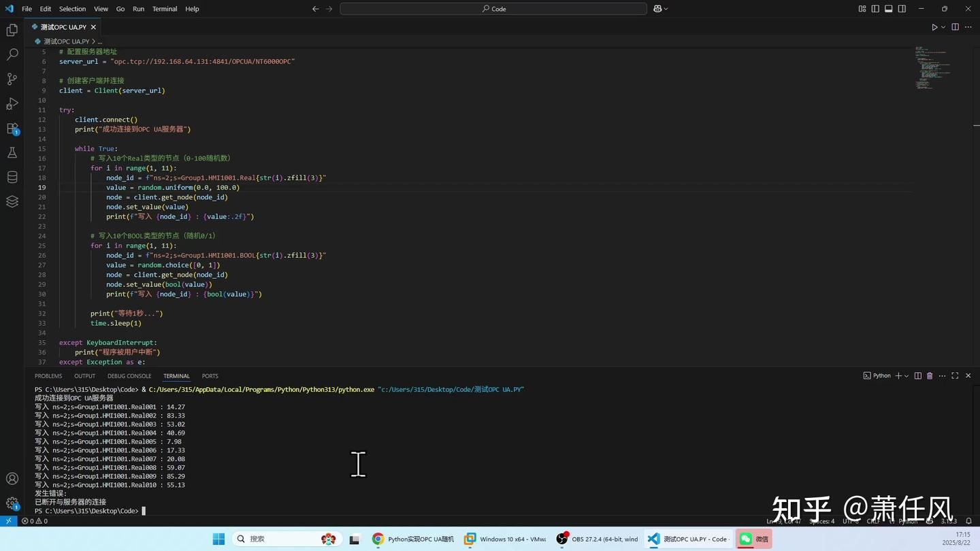Kill the terminal with the trash icon

coord(930,375)
